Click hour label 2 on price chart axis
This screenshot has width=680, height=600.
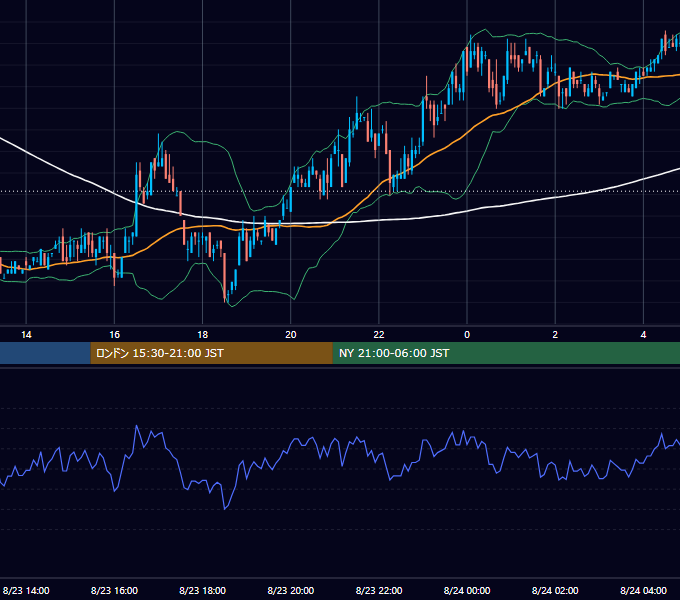coord(555,335)
